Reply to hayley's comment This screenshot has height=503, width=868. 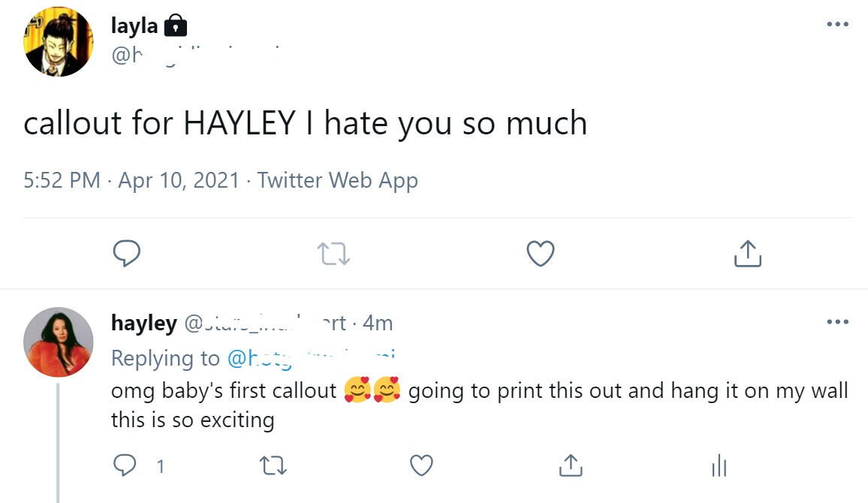click(x=124, y=466)
